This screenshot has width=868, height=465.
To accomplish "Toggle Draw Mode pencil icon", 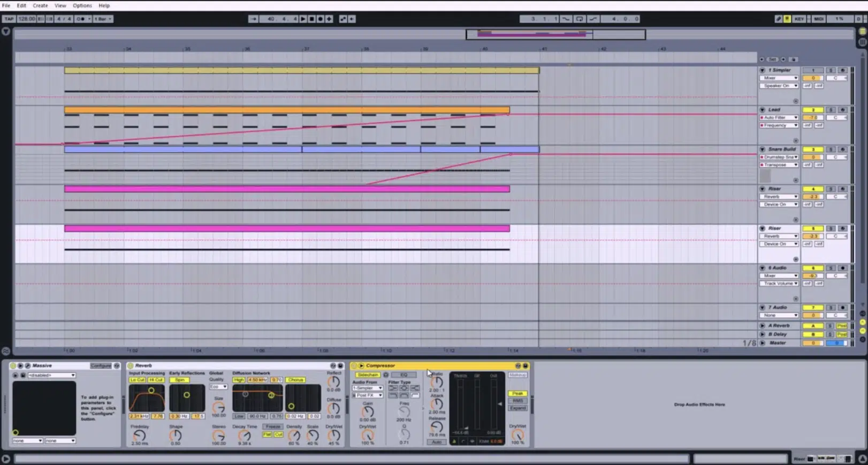I will coord(779,19).
